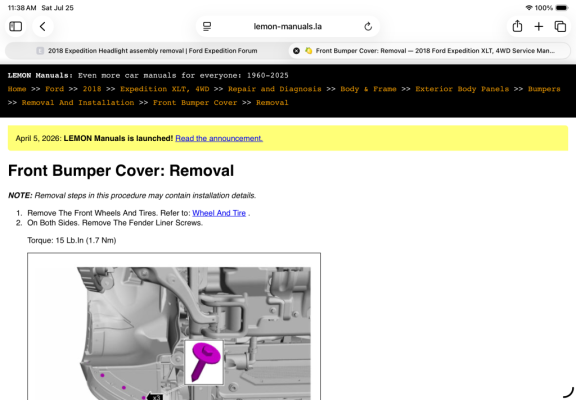
Task: Tap the battery indicator in status bar
Action: [562, 8]
